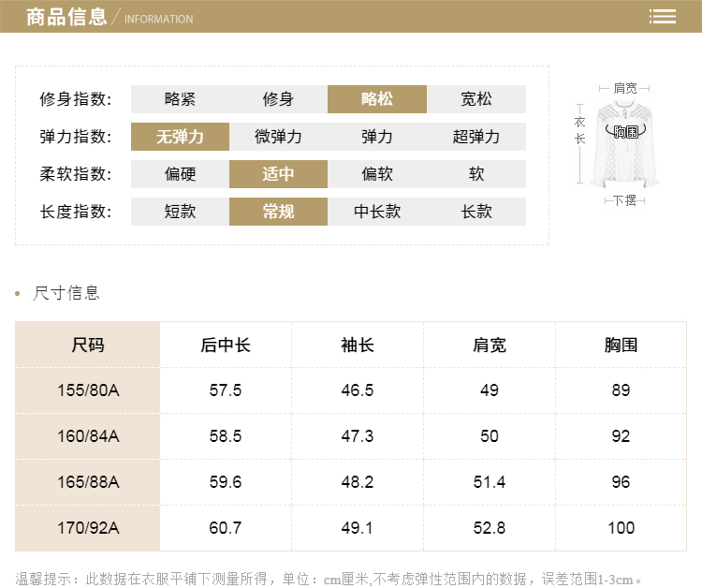Choose the 宽松 fit option
The width and height of the screenshot is (702, 588).
pos(476,99)
